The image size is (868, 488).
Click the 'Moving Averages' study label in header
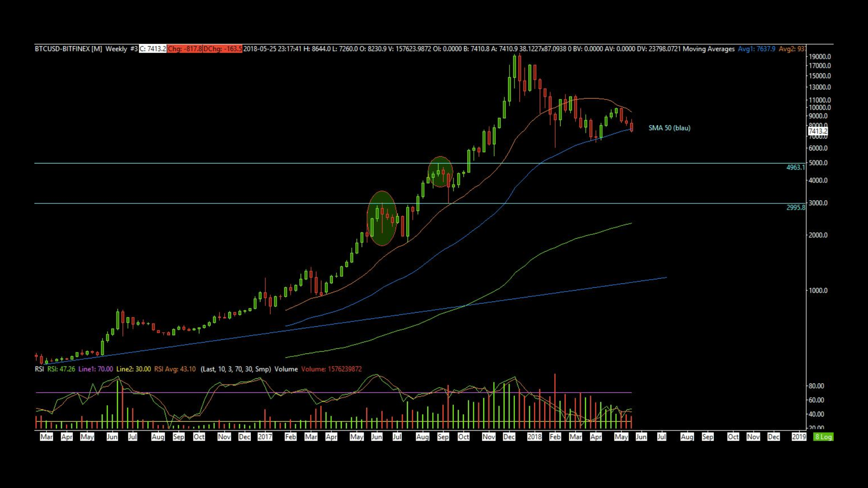708,49
